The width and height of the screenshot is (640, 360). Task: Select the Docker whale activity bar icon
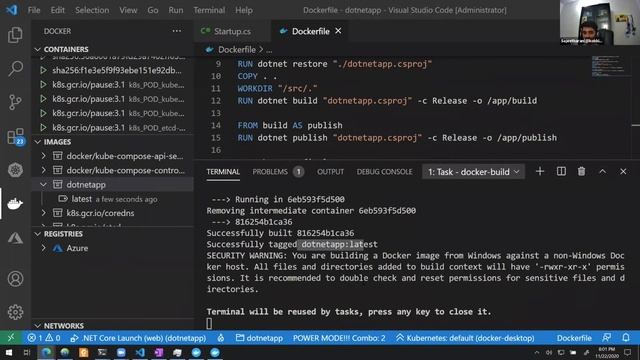(15, 203)
